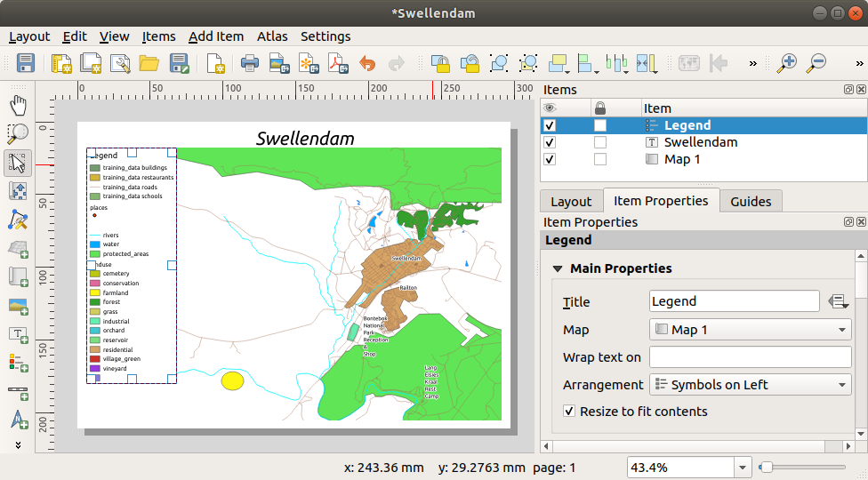868x480 pixels.
Task: Hide the Swellendam item visibility checkbox
Action: point(550,142)
